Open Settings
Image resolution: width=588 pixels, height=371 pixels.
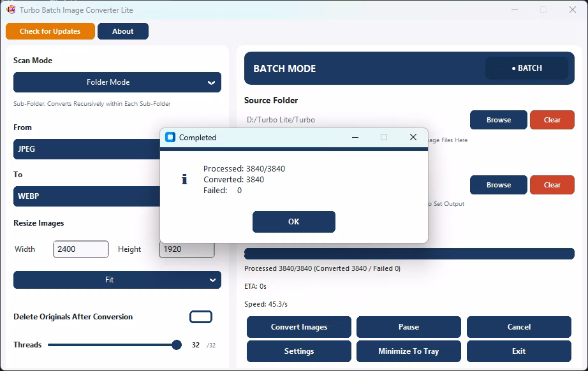point(299,351)
